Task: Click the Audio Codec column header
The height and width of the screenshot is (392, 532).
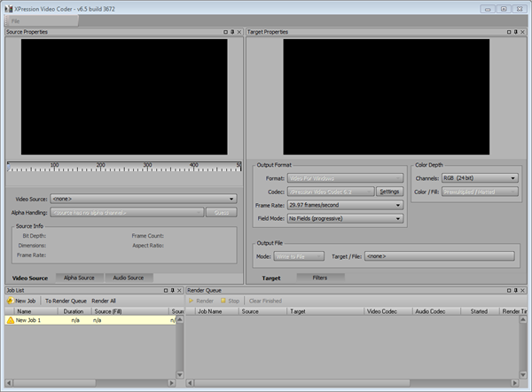Action: [x=436, y=311]
